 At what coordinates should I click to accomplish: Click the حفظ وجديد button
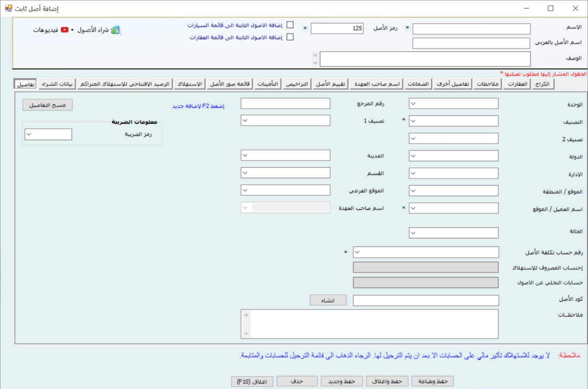click(341, 381)
